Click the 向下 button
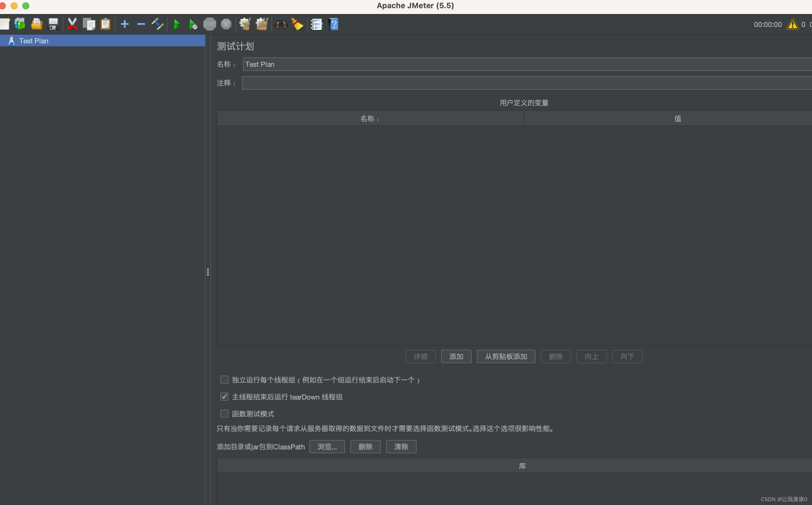 pos(627,356)
